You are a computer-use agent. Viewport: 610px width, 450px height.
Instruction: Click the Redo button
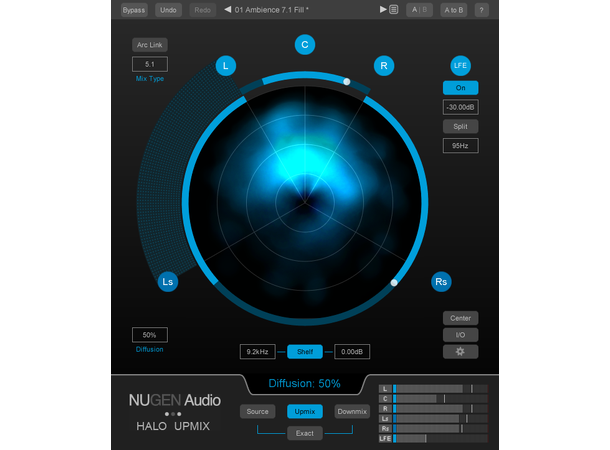click(x=203, y=10)
